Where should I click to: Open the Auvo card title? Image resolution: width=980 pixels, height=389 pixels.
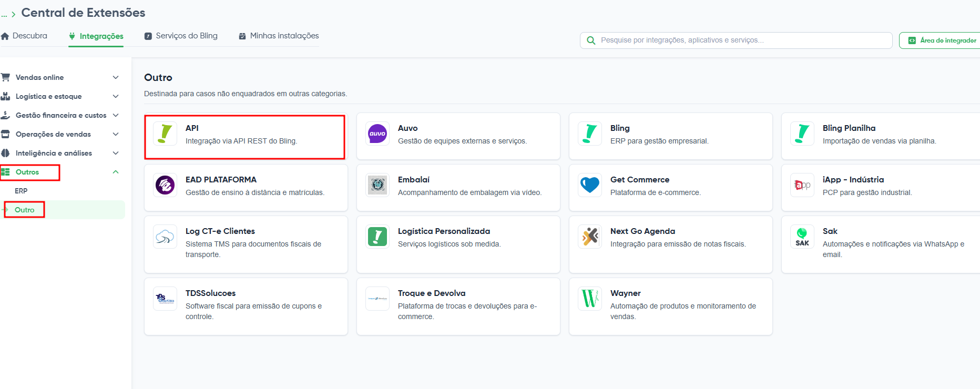(x=407, y=128)
